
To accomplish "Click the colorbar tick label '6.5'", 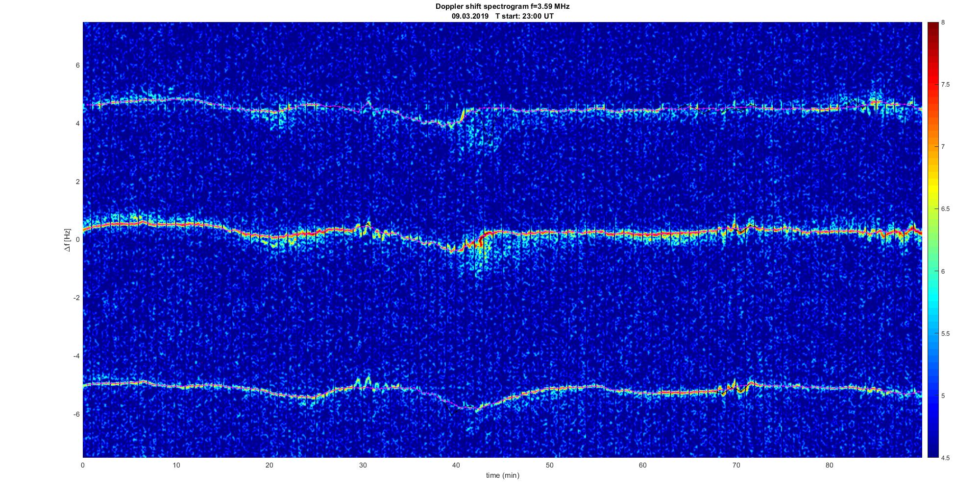I will click(x=946, y=209).
